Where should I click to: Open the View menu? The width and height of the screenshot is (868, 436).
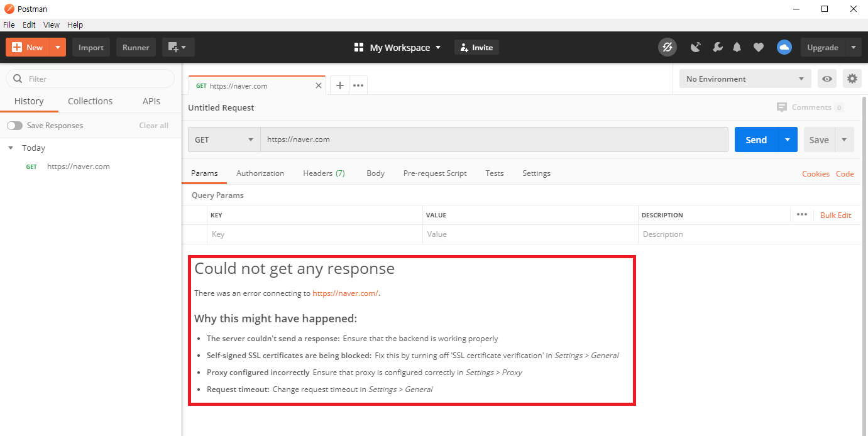(52, 25)
